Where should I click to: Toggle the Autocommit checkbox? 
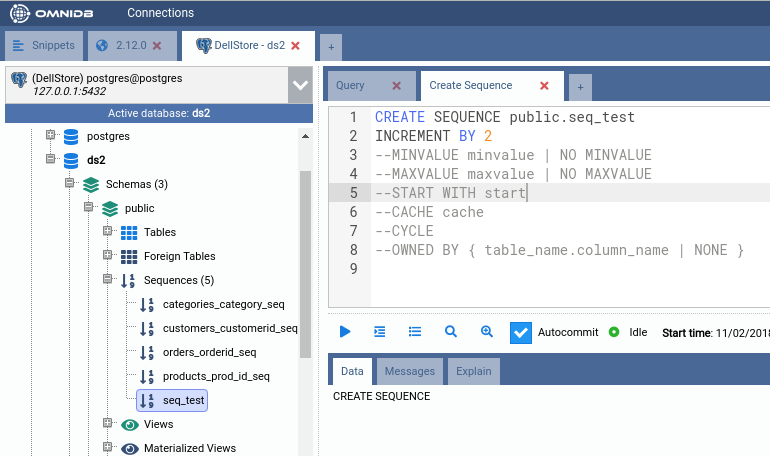520,332
